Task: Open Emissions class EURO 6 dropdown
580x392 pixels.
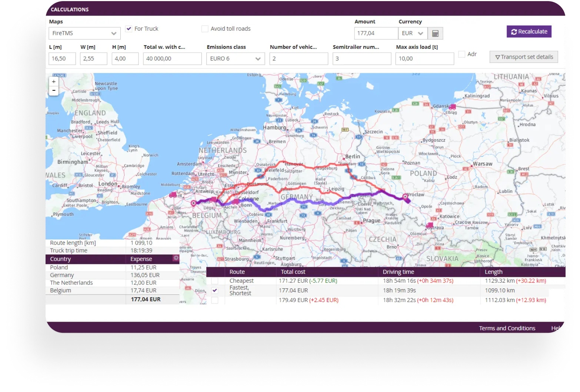Action: 235,58
